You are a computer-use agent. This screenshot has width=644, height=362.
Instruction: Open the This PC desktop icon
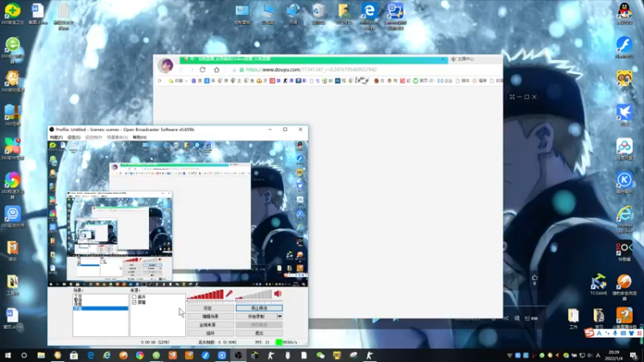tap(268, 14)
